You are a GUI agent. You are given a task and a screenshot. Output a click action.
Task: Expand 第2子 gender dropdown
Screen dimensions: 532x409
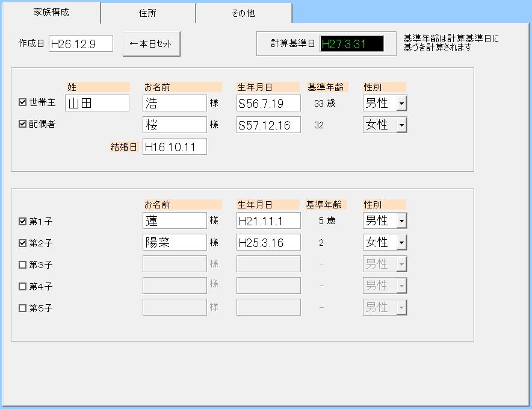click(401, 242)
